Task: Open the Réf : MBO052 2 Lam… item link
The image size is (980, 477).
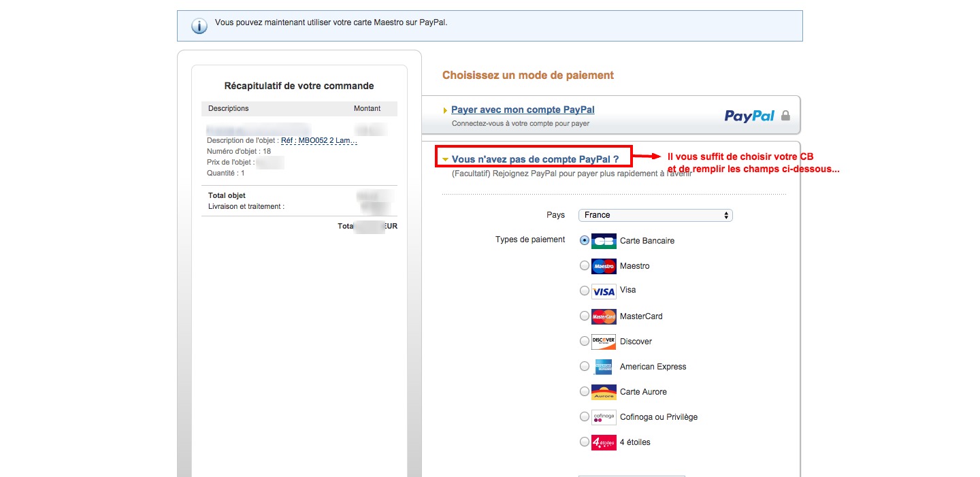Action: pos(319,140)
